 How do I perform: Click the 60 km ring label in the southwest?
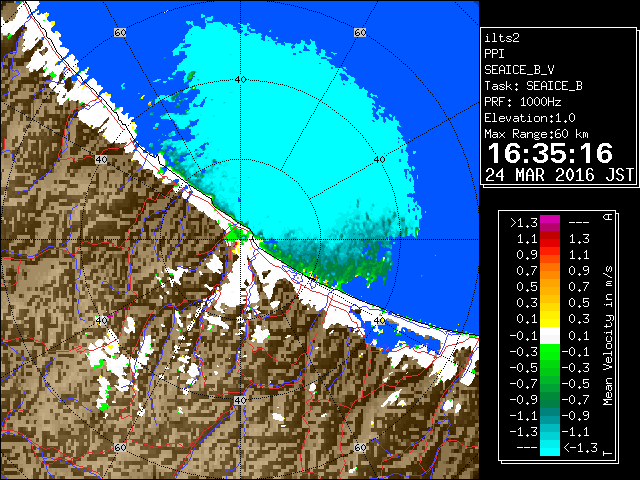(120, 447)
